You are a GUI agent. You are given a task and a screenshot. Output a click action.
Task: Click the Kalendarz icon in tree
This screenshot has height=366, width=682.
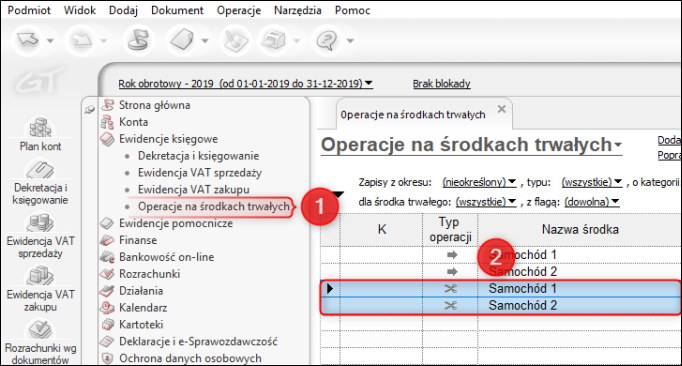pyautogui.click(x=107, y=308)
